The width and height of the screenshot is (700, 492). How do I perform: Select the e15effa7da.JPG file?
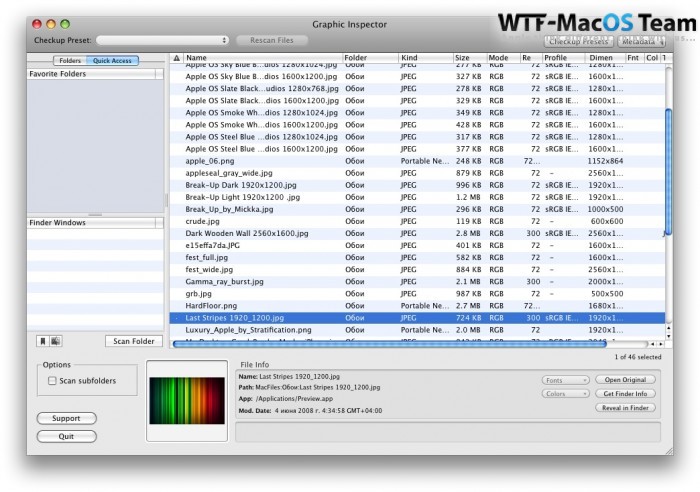[417, 246]
